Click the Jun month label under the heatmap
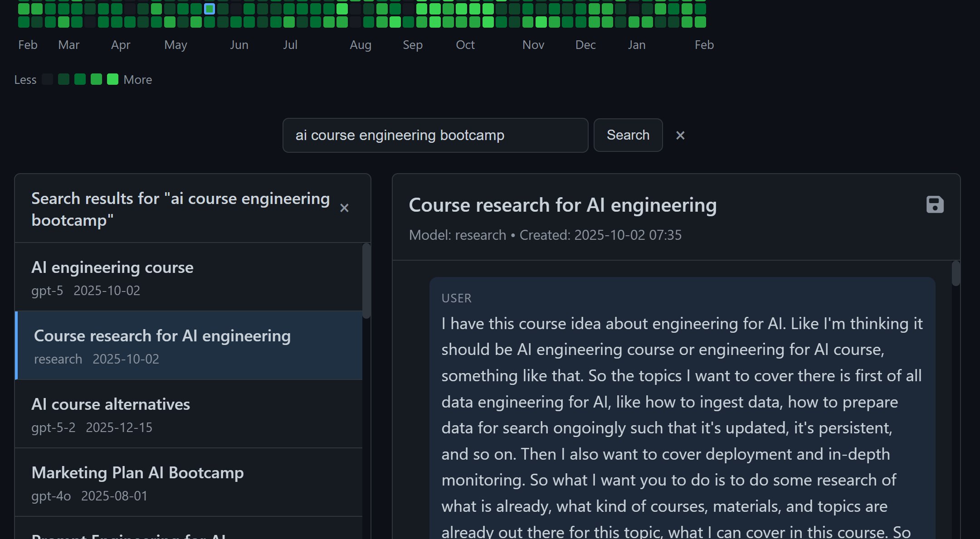 pos(239,44)
